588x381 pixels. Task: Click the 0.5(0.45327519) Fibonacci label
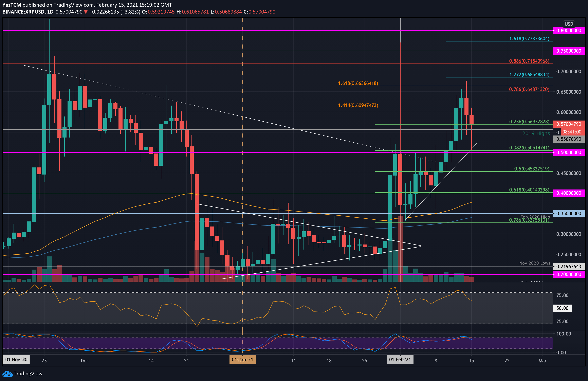click(532, 169)
